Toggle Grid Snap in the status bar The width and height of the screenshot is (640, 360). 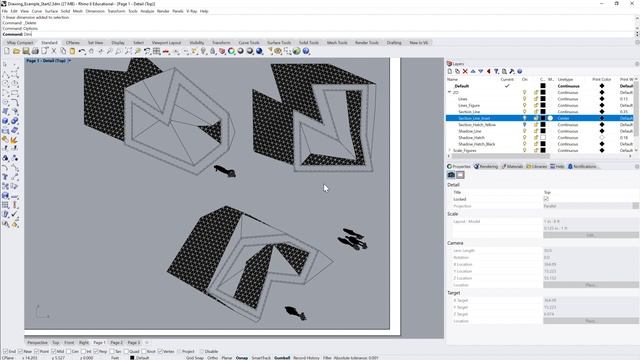(195, 358)
